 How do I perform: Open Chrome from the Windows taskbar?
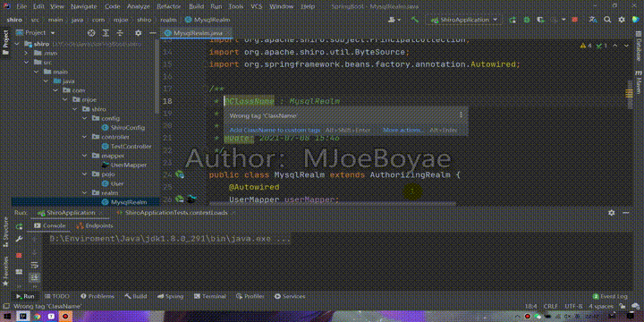(37, 317)
